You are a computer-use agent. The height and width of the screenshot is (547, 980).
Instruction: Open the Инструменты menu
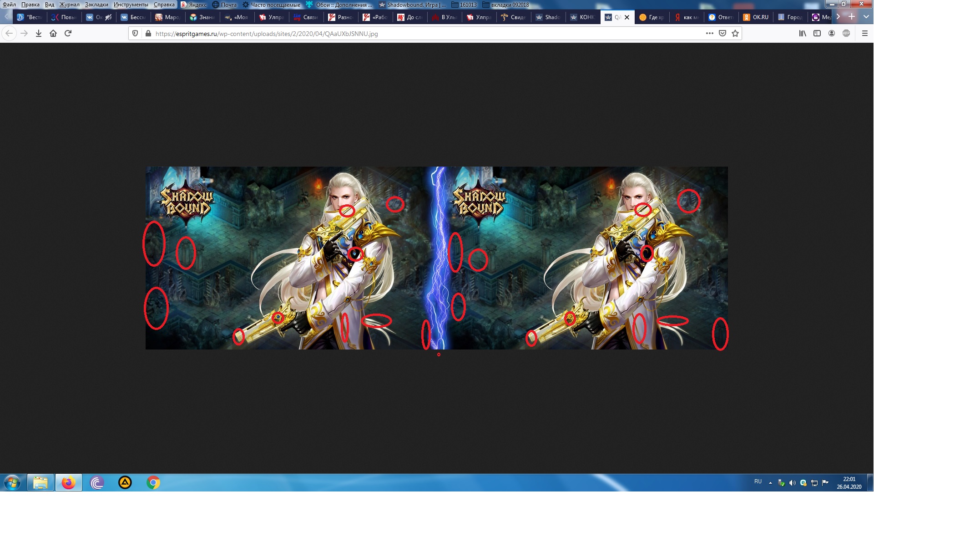(x=131, y=5)
